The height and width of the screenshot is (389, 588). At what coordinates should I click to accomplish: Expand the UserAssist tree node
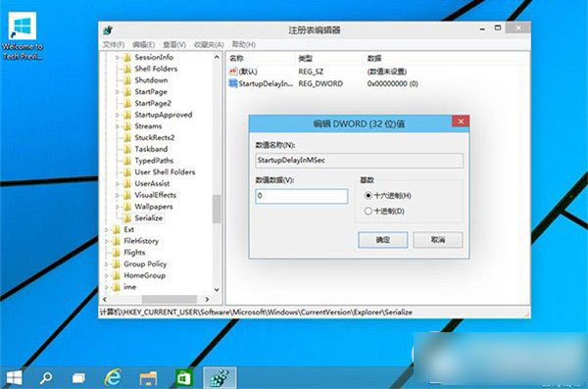click(x=117, y=184)
